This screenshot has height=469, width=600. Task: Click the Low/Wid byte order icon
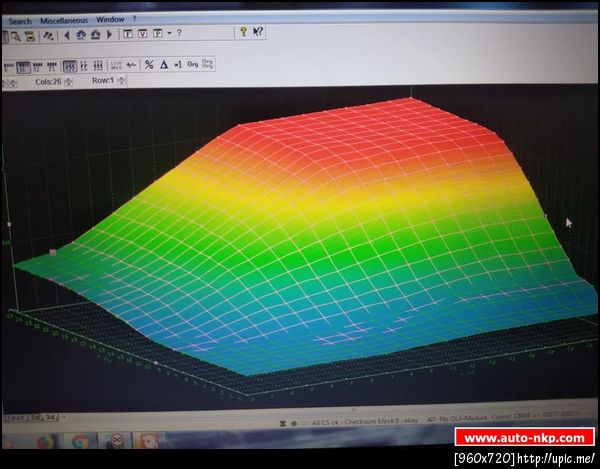click(116, 65)
